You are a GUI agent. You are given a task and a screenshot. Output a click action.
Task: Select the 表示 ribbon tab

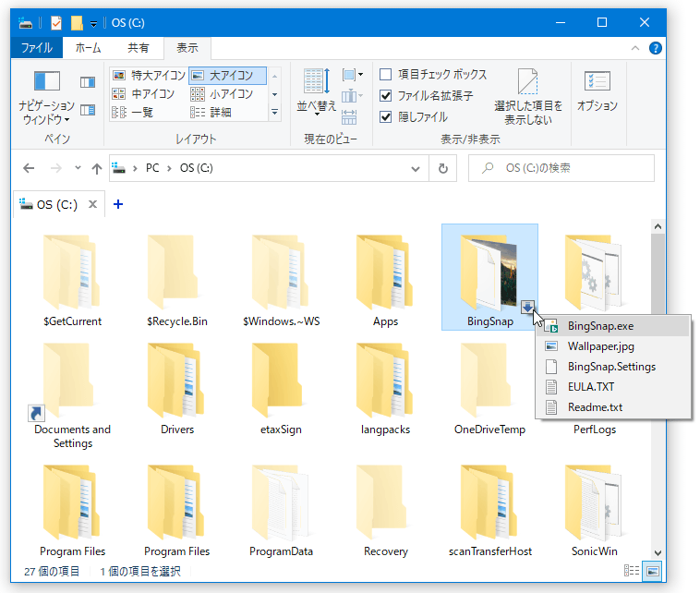coord(187,48)
